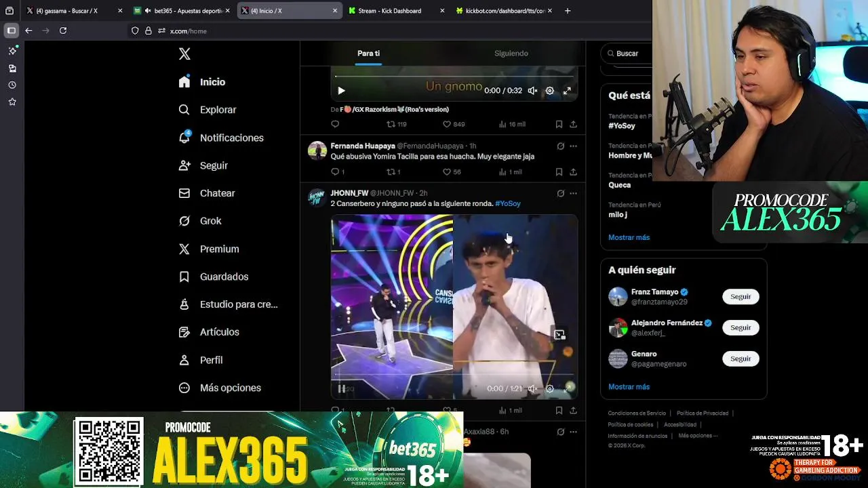Open Grok icon on JHONN_FW post
Viewport: 868px width, 488px height.
560,193
